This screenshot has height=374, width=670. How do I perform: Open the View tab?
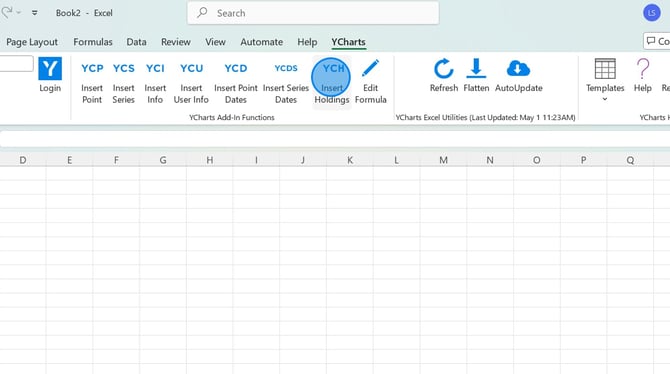pyautogui.click(x=215, y=42)
